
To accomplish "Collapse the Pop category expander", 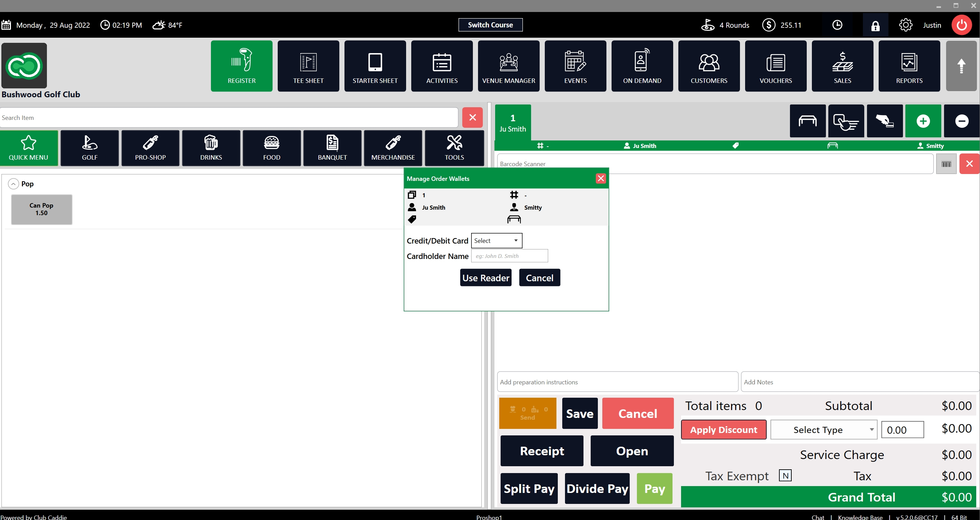I will coord(13,184).
